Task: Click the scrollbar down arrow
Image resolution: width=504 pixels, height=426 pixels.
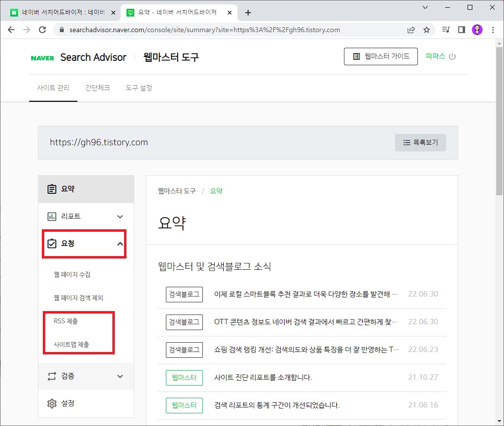Action: (x=499, y=421)
